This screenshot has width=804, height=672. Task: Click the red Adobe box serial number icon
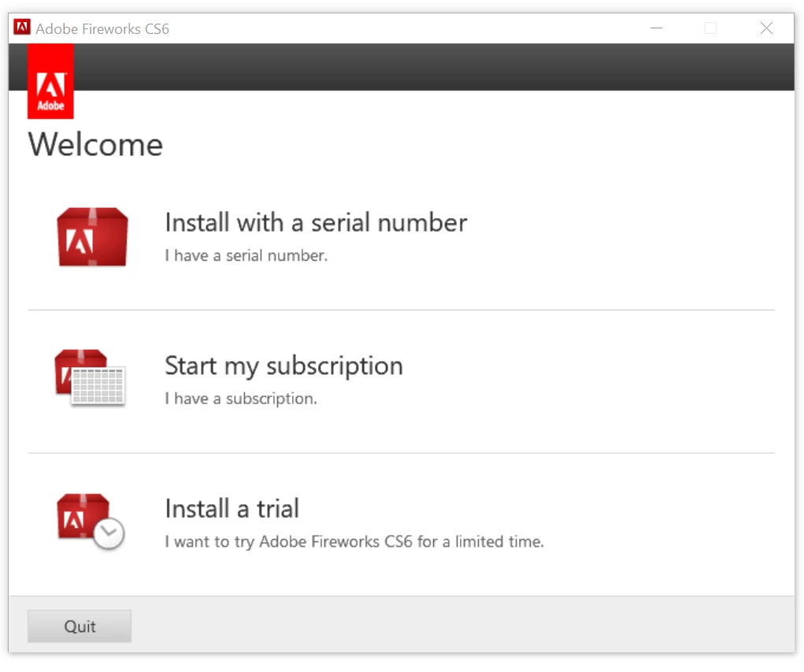pos(92,237)
